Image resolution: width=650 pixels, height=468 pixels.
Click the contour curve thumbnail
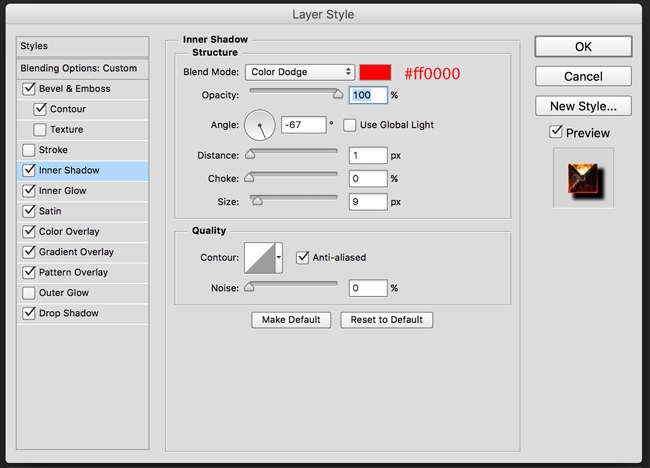coord(260,258)
